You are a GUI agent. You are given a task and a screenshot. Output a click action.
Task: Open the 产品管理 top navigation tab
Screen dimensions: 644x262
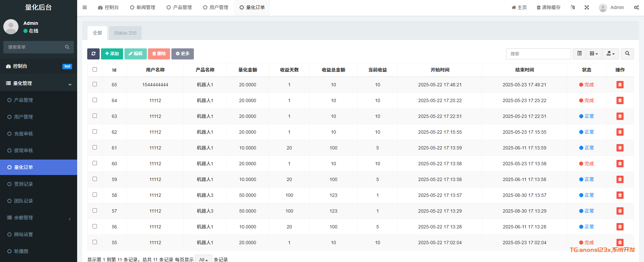point(179,7)
